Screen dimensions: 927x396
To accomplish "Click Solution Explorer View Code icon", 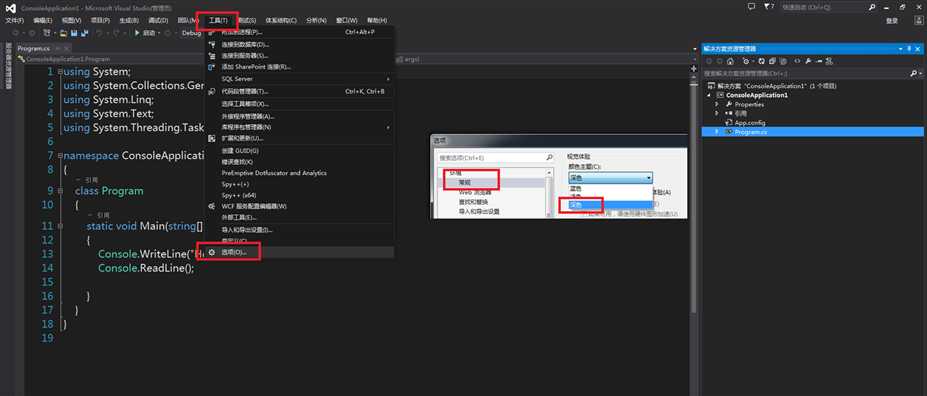I will point(797,61).
